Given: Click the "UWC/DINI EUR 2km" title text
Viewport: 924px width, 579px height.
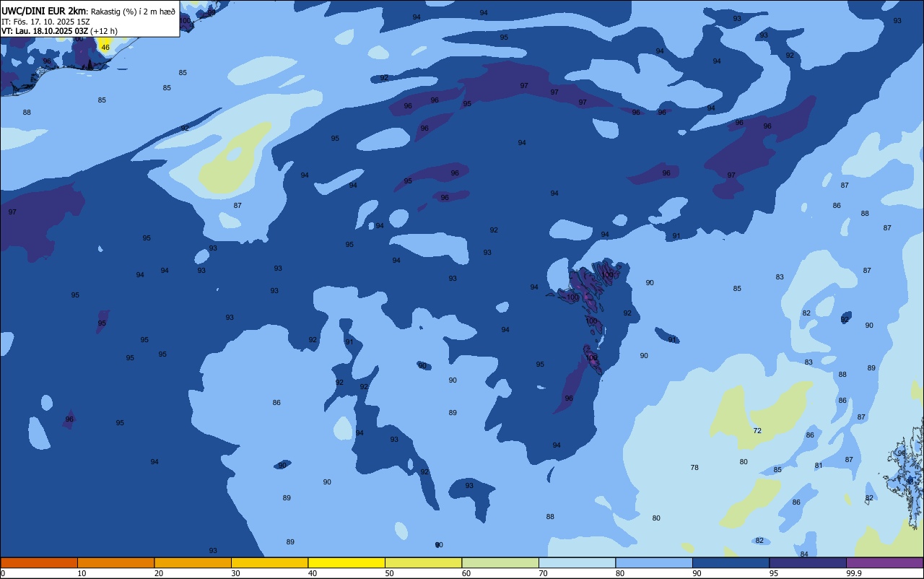Looking at the screenshot, I should click(x=44, y=11).
